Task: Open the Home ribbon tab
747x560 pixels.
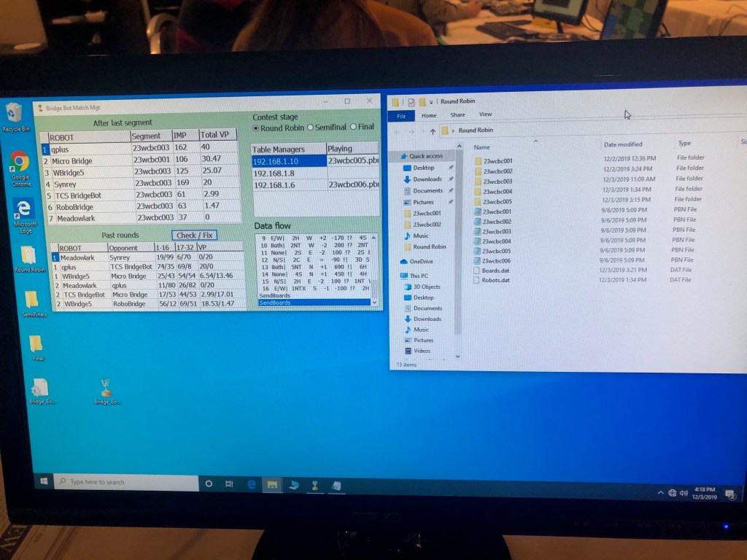Action: click(429, 115)
